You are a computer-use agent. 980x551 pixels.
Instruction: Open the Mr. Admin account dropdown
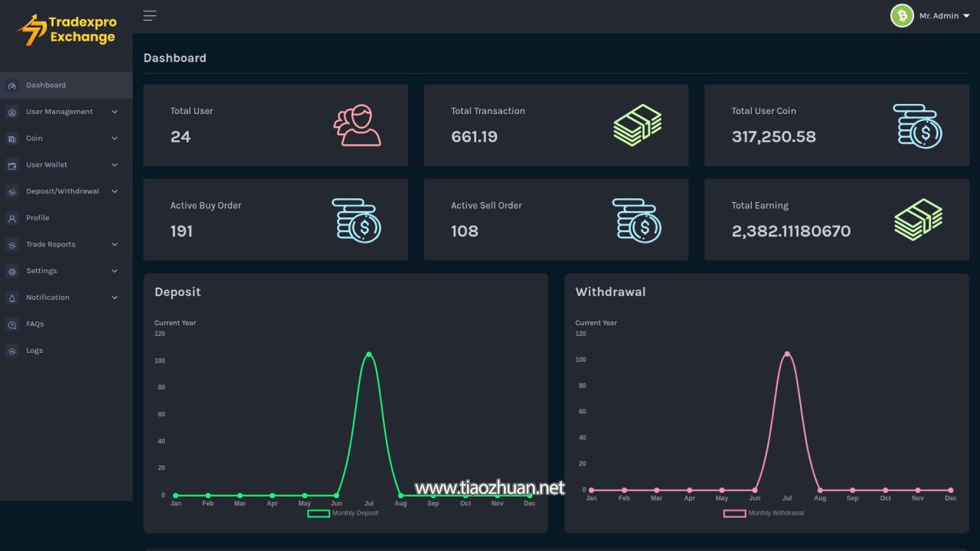click(x=944, y=16)
